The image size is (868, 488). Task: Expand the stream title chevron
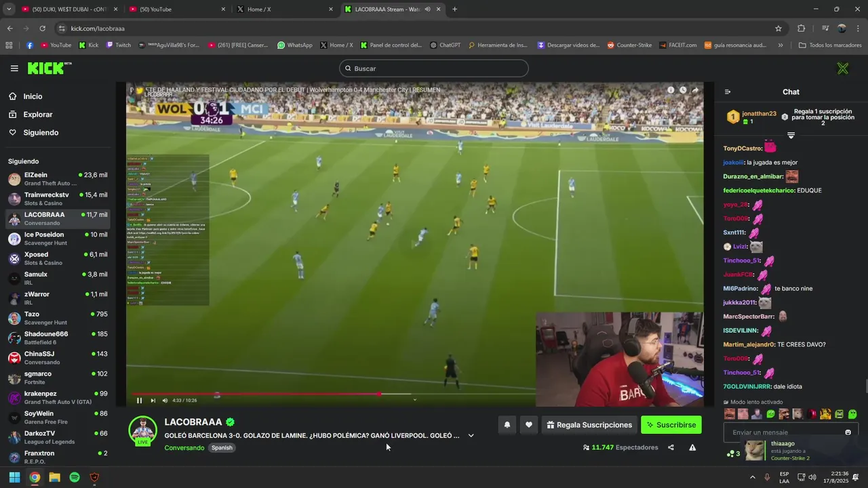coord(471,436)
